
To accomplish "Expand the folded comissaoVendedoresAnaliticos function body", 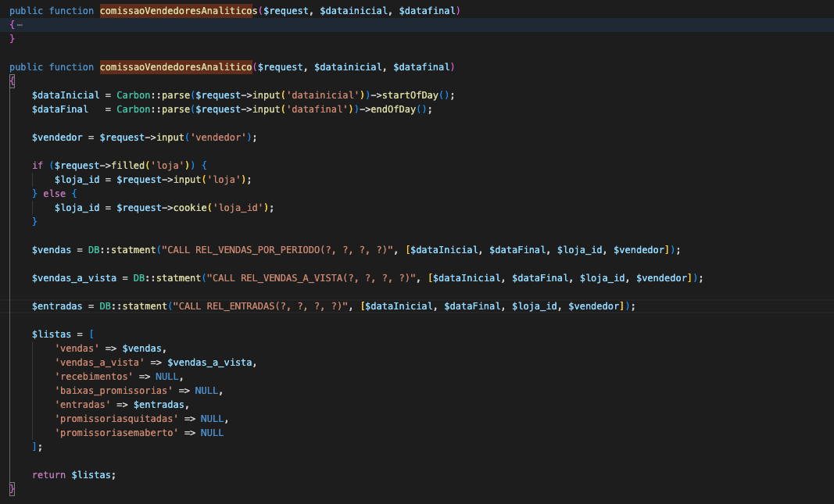I will click(x=18, y=25).
